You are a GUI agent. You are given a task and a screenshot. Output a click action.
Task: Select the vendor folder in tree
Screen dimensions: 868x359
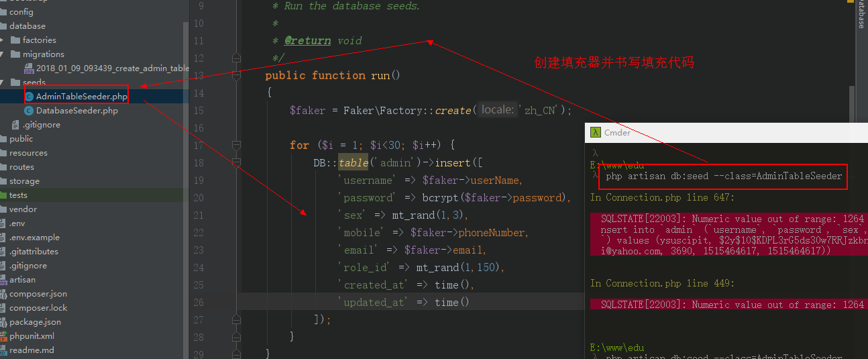point(23,209)
